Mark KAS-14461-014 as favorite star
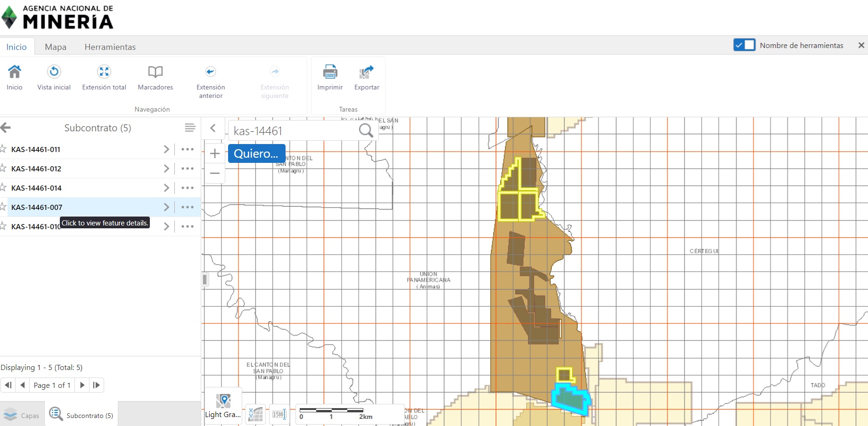Viewport: 868px width, 426px height. (3, 188)
